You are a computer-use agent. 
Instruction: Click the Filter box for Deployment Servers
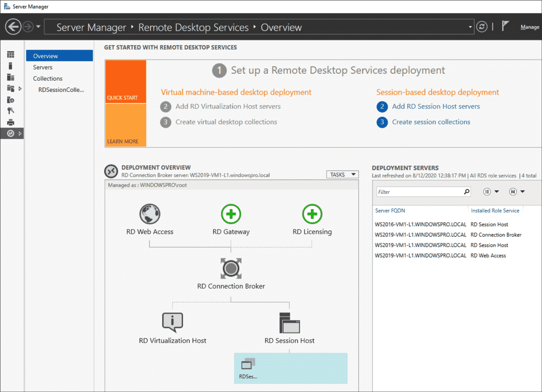coord(420,192)
